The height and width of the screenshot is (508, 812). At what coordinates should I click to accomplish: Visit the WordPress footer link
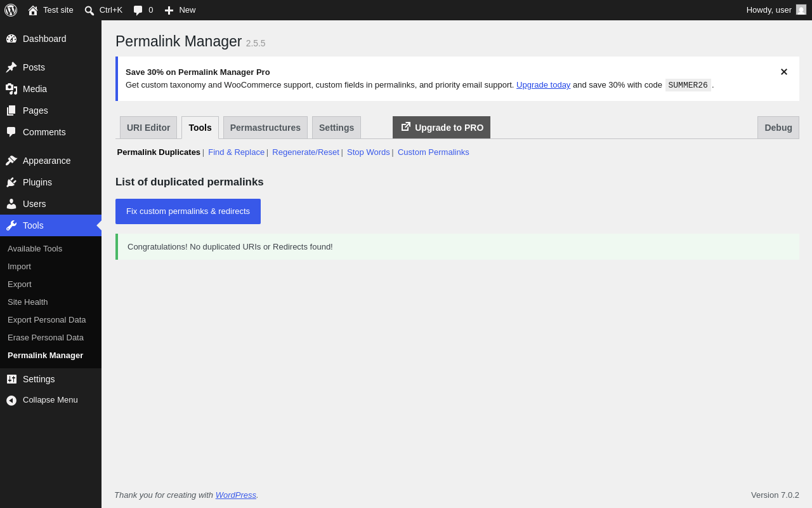[x=236, y=495]
